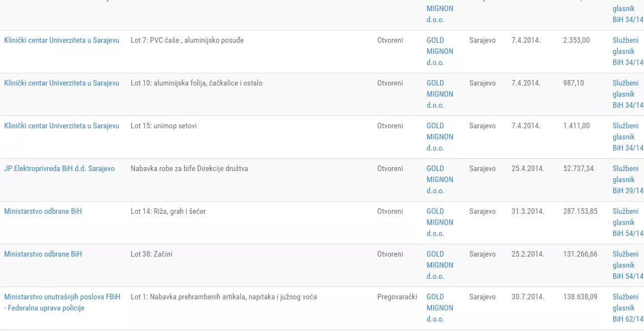Open Klinički centar link in Lot 7 row
Image resolution: width=644 pixels, height=331 pixels.
(x=62, y=41)
